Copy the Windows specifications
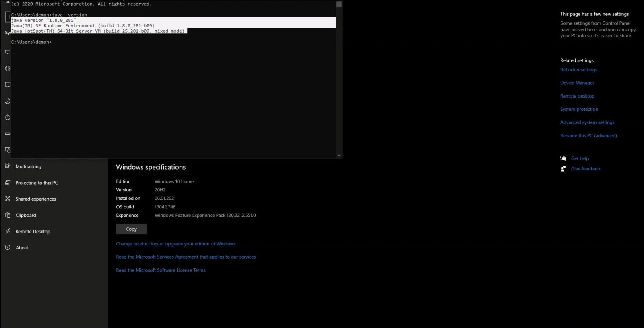This screenshot has width=644, height=328. 131,229
